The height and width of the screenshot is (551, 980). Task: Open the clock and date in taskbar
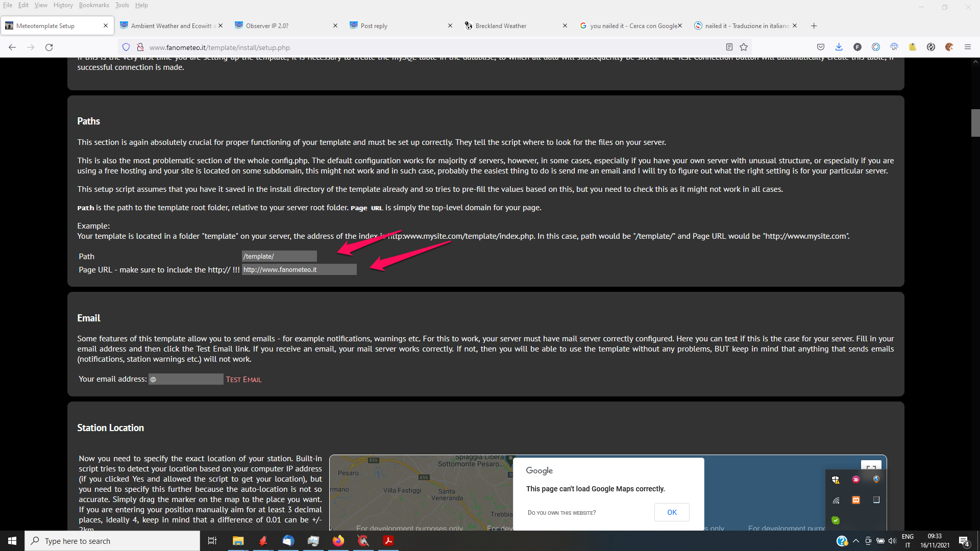point(935,541)
